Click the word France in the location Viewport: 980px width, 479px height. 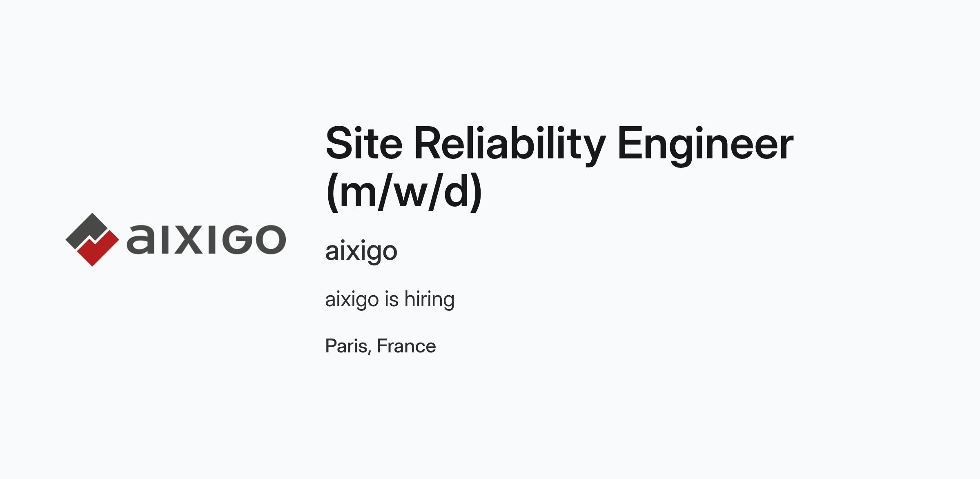tap(406, 346)
